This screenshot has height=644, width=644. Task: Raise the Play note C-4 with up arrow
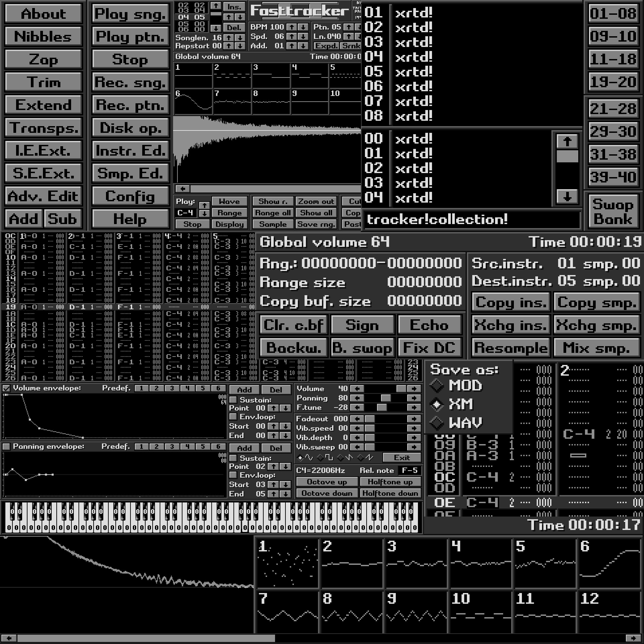[x=204, y=205]
